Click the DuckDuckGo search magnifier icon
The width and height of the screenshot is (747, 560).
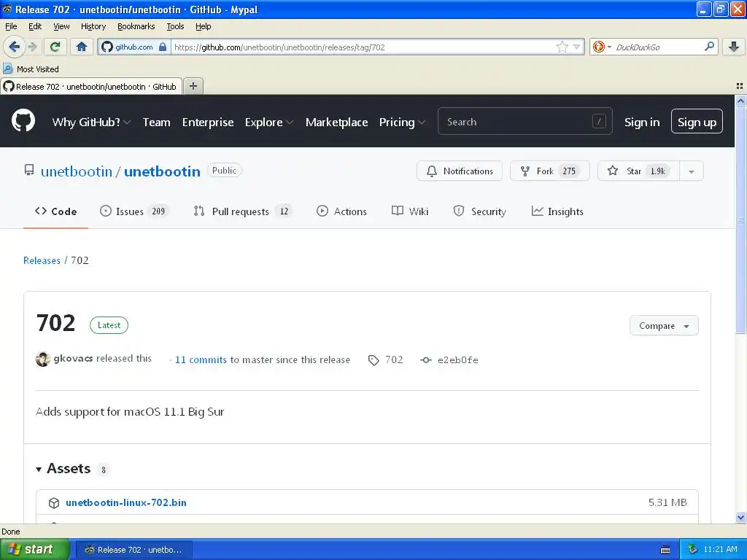click(x=709, y=47)
